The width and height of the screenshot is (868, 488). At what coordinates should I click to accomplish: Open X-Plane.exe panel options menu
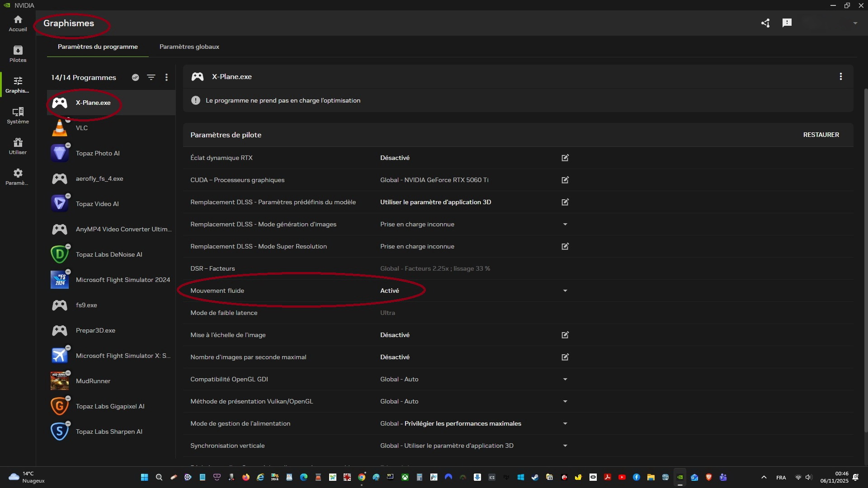(x=840, y=76)
